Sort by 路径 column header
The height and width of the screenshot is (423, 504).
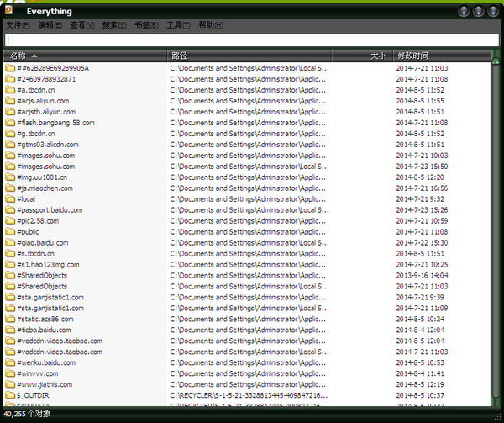[249, 56]
